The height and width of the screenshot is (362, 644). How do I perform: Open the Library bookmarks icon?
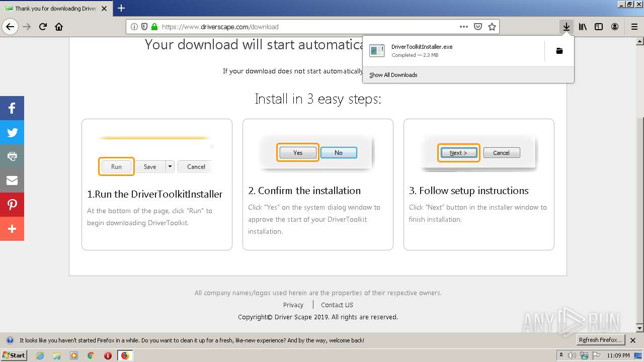[583, 27]
